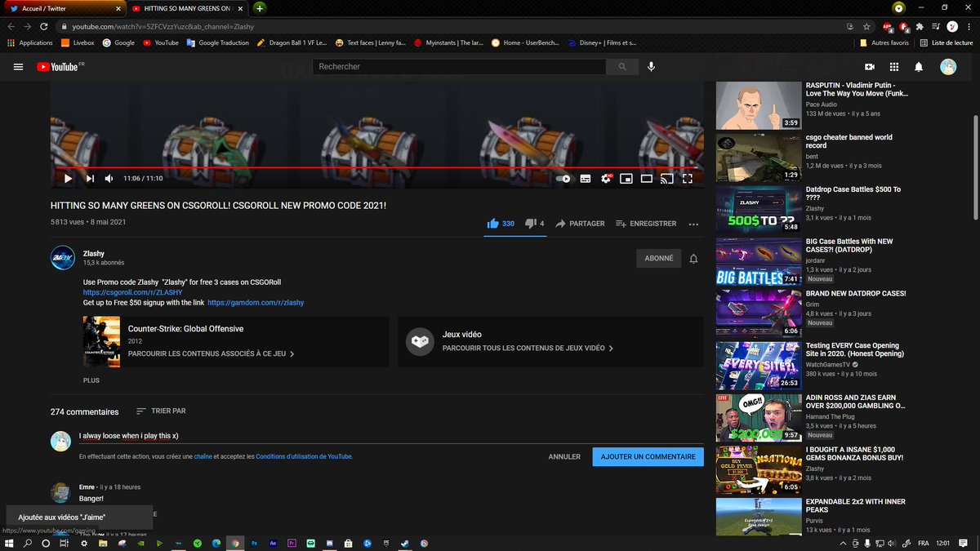Click the YouTube search field
980x551 pixels.
click(460, 67)
